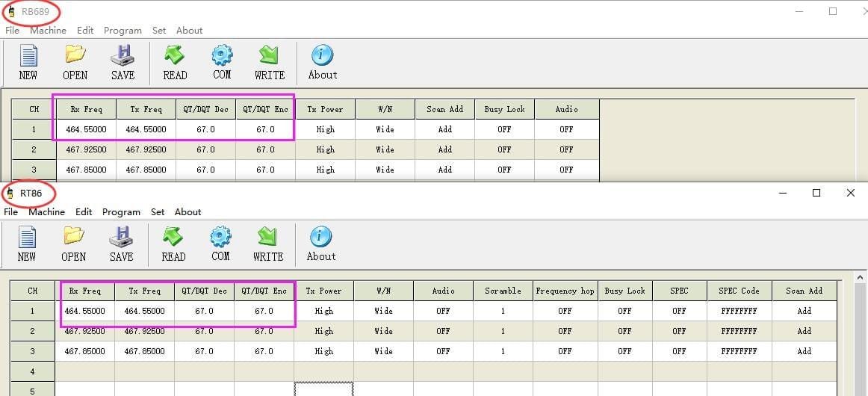The width and height of the screenshot is (868, 396).
Task: Click empty Rx Freq cell of RT86 channel 4
Action: [x=84, y=371]
